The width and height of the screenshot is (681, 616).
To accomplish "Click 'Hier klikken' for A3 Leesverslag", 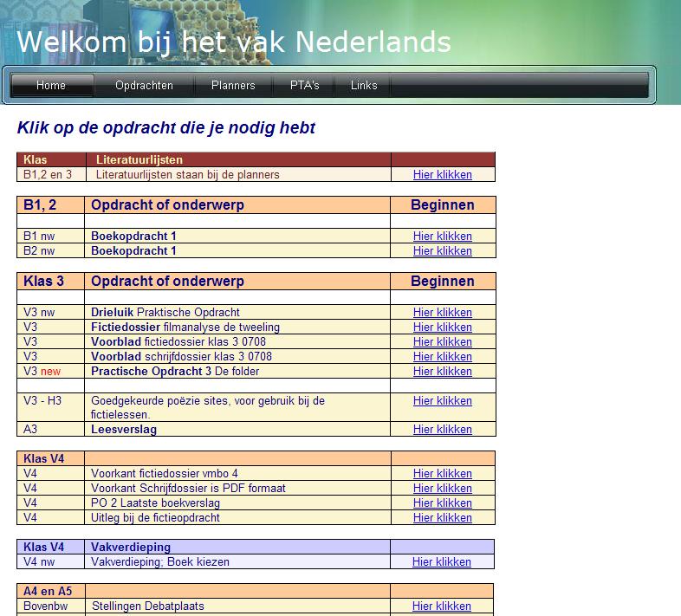I will 442,429.
